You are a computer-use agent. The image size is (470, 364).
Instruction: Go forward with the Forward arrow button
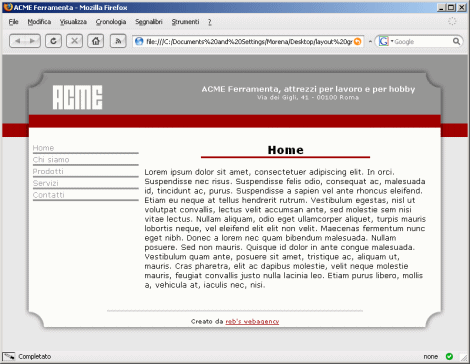click(x=33, y=41)
